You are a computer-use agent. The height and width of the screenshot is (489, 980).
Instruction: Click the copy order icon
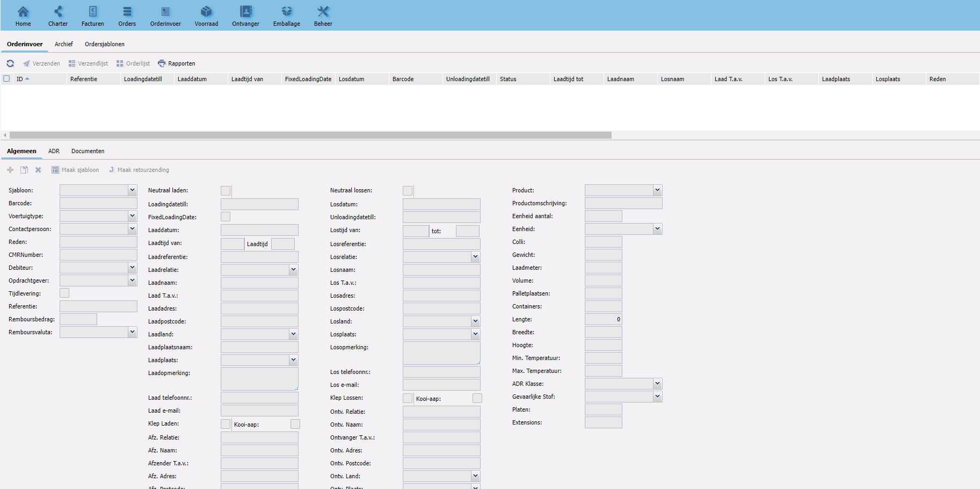[24, 170]
